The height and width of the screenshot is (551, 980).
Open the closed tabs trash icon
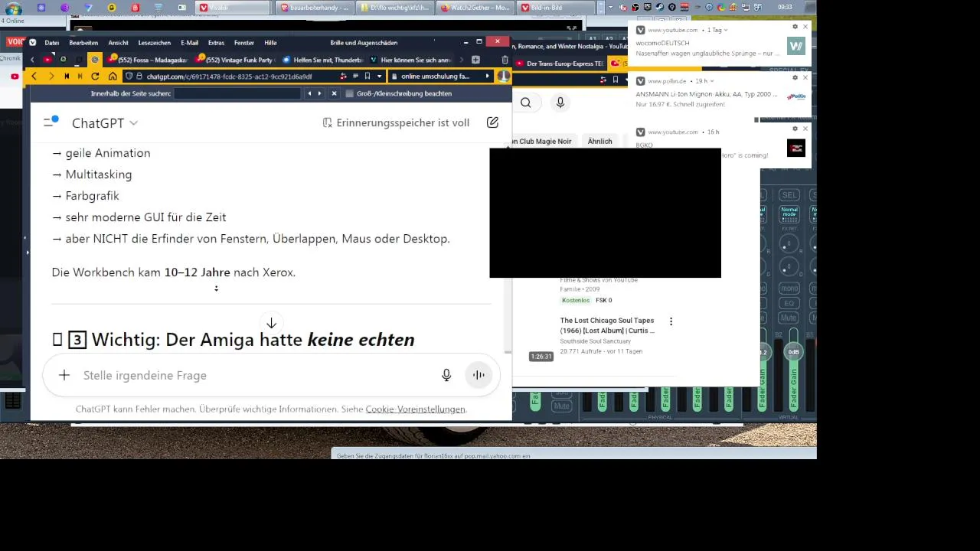pos(505,60)
